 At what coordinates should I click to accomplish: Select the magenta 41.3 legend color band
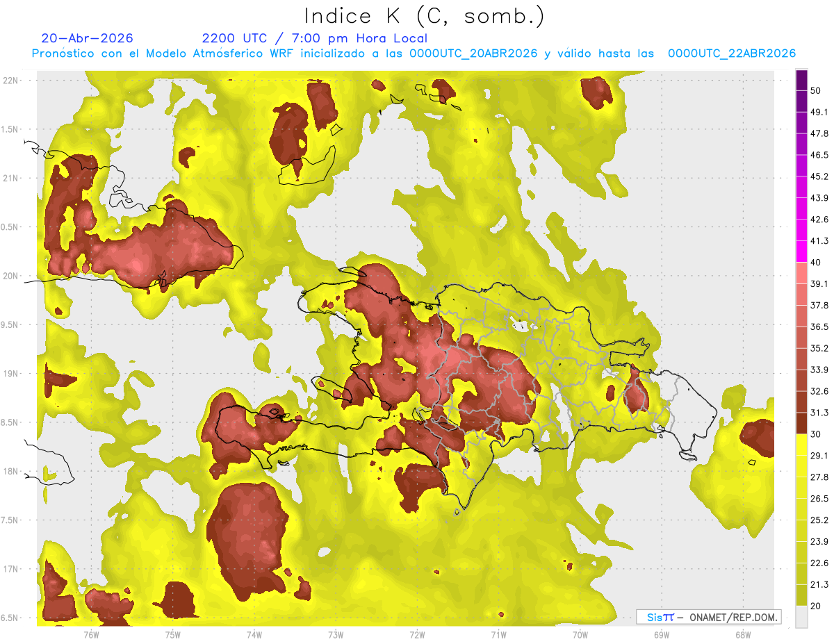point(801,251)
